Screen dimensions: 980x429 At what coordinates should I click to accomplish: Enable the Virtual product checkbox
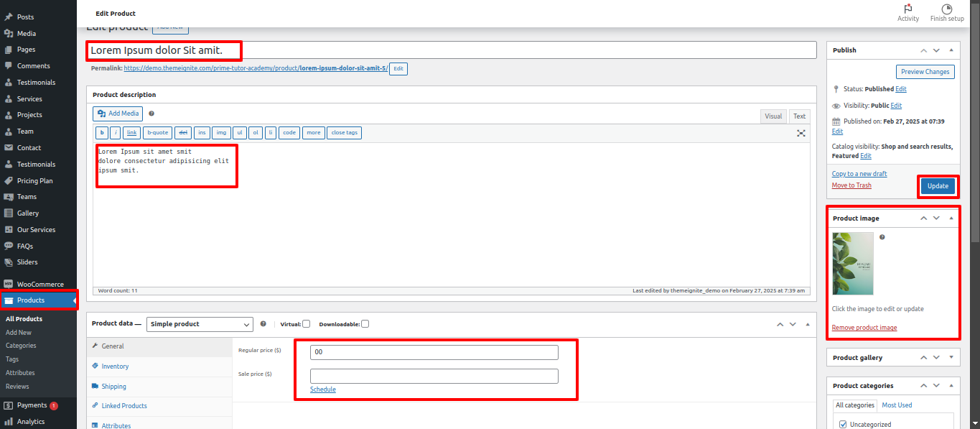click(x=307, y=323)
